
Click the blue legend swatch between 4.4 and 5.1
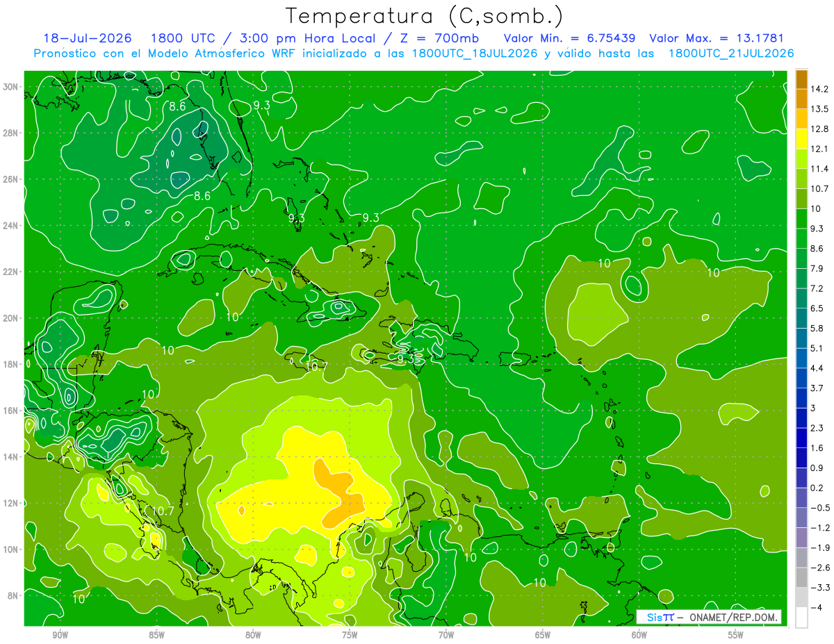[801, 358]
